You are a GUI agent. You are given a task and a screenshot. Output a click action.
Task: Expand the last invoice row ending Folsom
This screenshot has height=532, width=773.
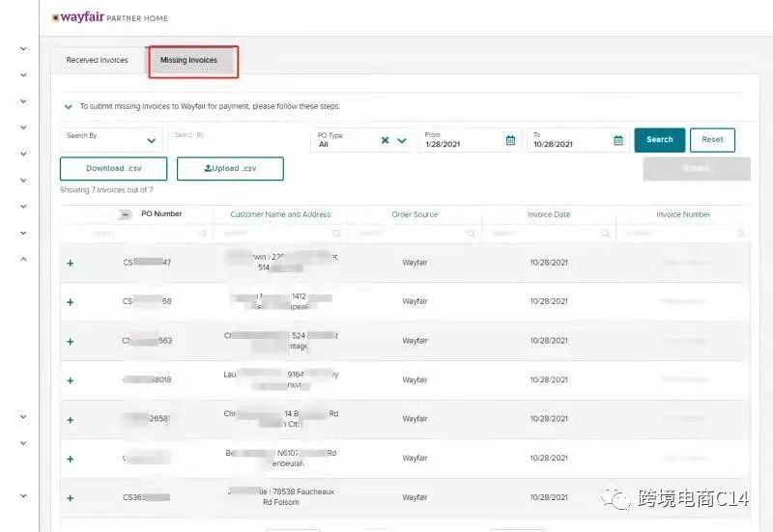click(x=70, y=498)
